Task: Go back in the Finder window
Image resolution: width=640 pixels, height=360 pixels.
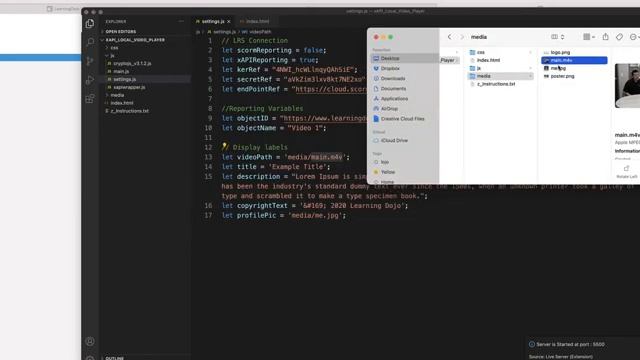Action: pyautogui.click(x=449, y=37)
